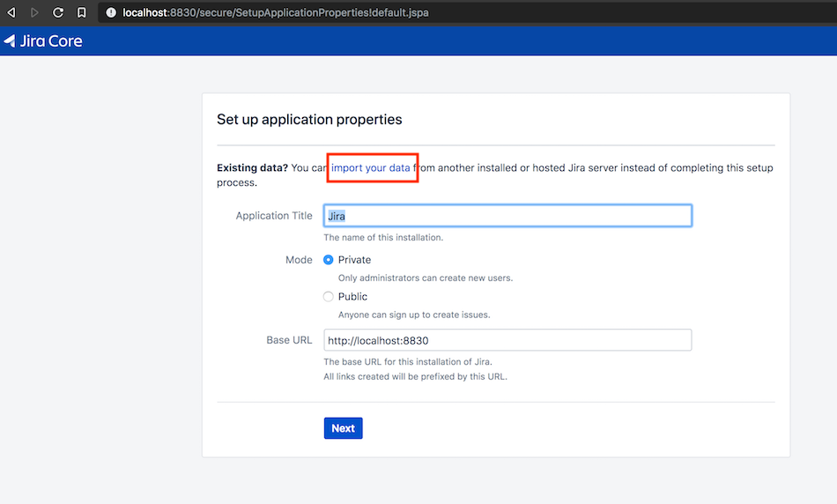The height and width of the screenshot is (504, 837).
Task: Bookmark this page using the bookmark icon
Action: (82, 12)
